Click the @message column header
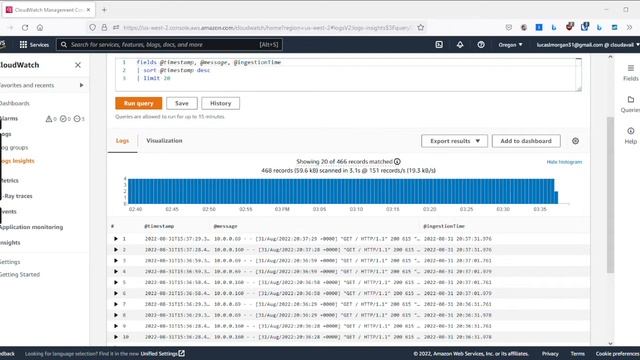Viewport: 640px width, 360px height. pos(225,226)
